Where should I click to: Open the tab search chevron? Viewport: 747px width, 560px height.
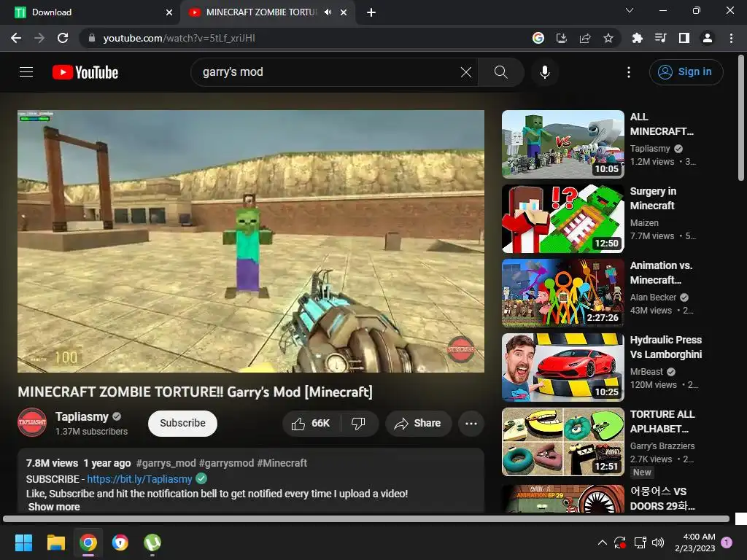pos(630,10)
